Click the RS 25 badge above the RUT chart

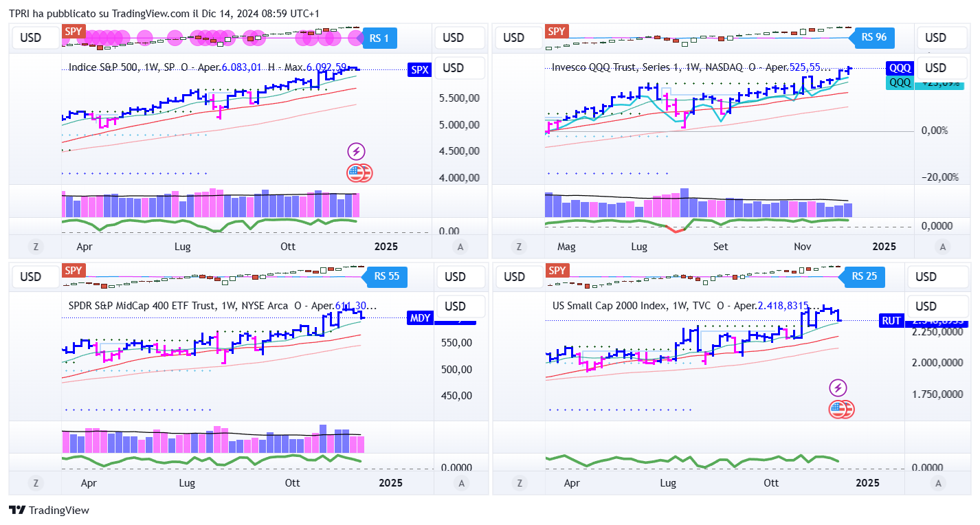(x=863, y=276)
